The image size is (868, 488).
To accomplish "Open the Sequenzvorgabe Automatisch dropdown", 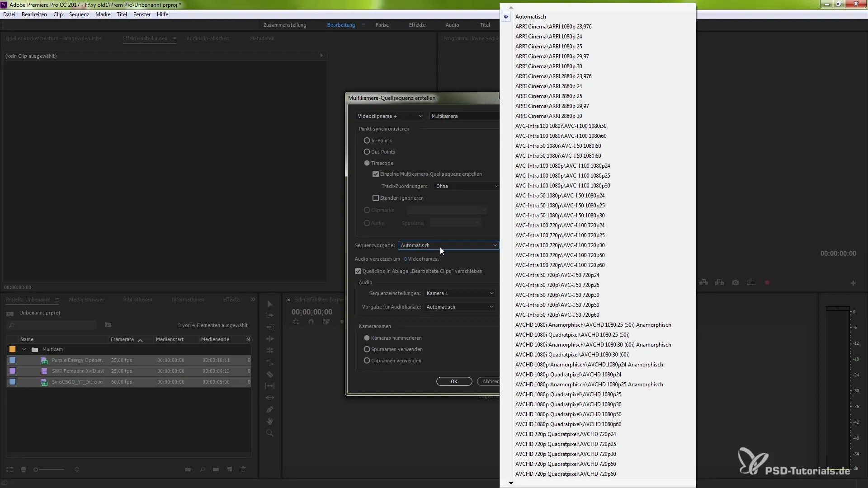I will click(x=448, y=245).
